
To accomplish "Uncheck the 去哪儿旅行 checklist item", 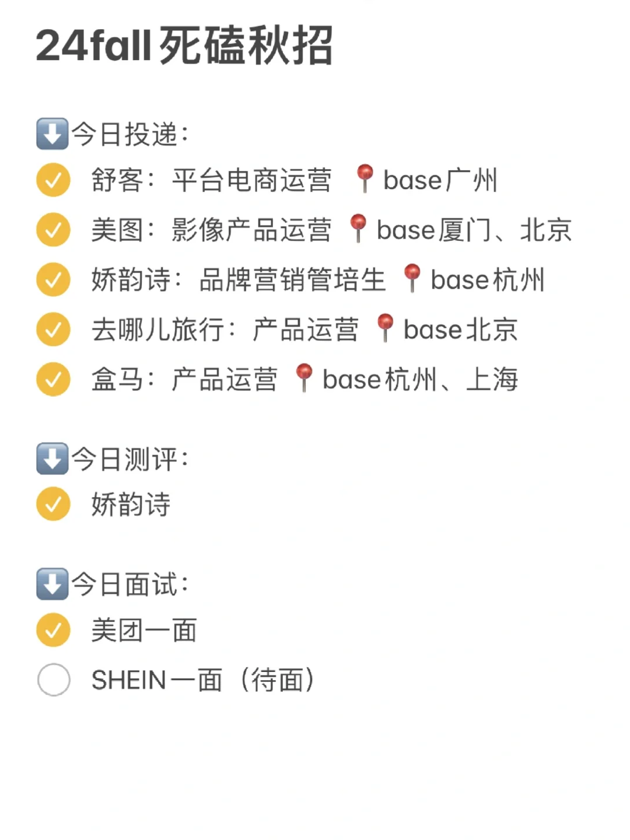I will pyautogui.click(x=54, y=330).
